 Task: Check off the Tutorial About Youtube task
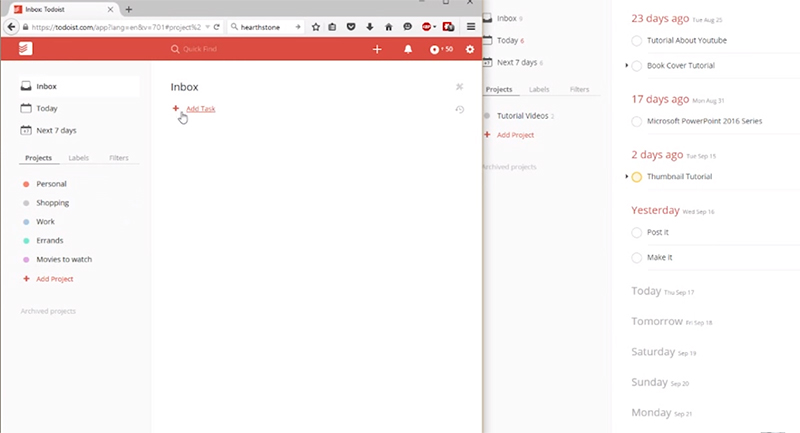[638, 40]
